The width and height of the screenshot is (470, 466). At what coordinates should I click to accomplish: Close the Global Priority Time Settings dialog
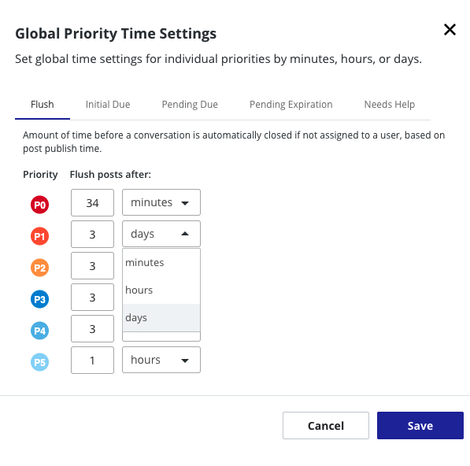(450, 30)
